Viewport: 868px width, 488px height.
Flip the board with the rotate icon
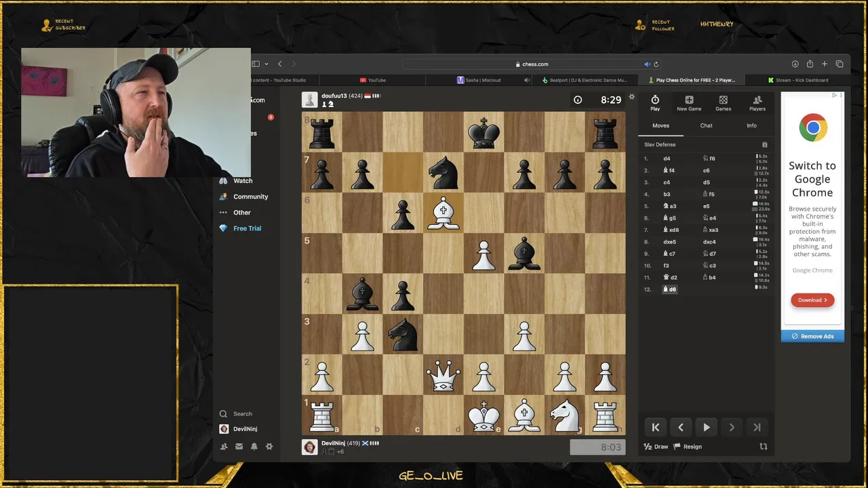click(x=763, y=447)
